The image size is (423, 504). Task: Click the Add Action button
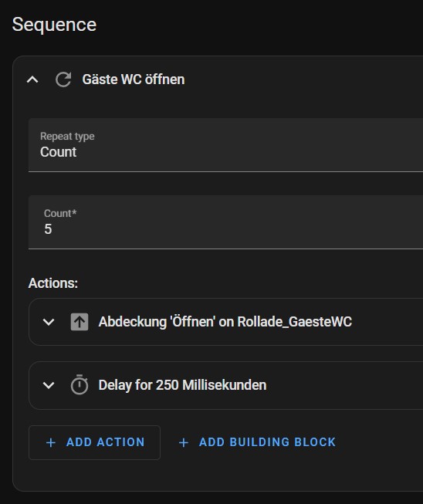click(94, 442)
